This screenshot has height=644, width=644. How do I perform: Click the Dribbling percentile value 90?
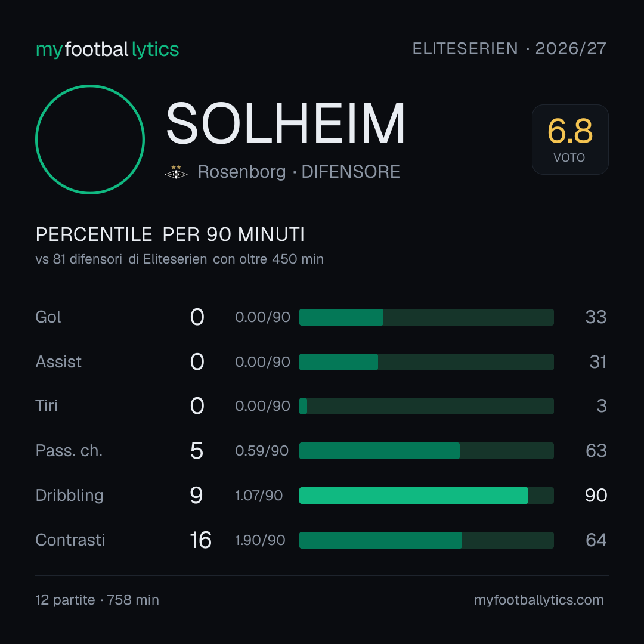coord(596,496)
